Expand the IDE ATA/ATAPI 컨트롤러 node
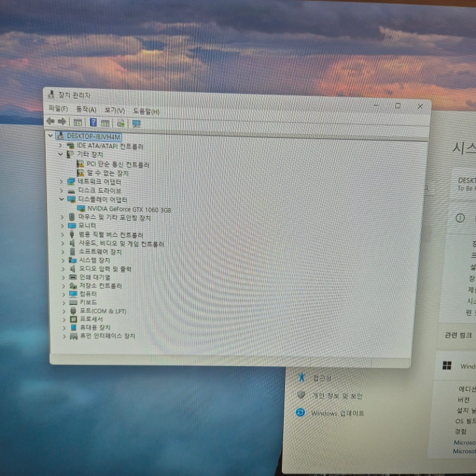 (x=60, y=146)
